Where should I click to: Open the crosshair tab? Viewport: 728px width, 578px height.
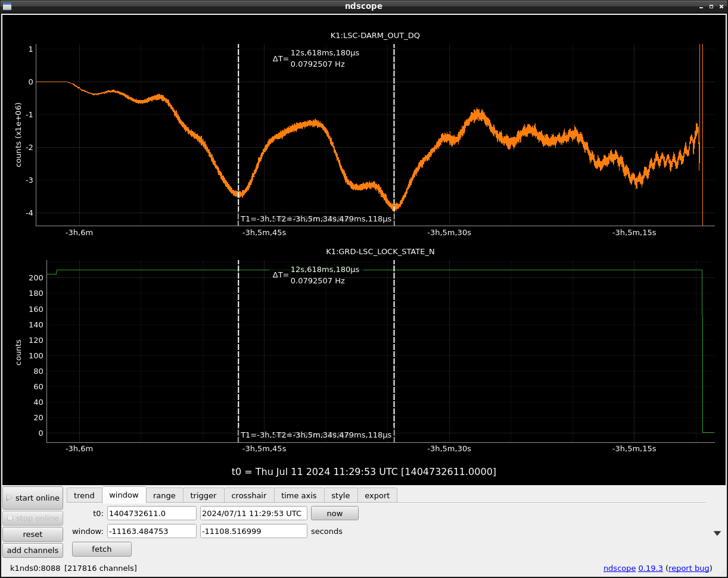[x=249, y=495]
